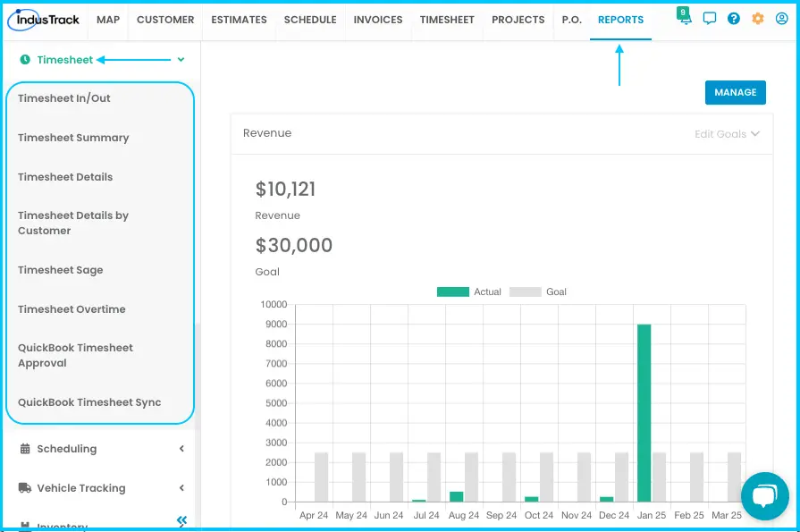
Task: Open Timesheet Details by Customer report
Action: point(73,224)
